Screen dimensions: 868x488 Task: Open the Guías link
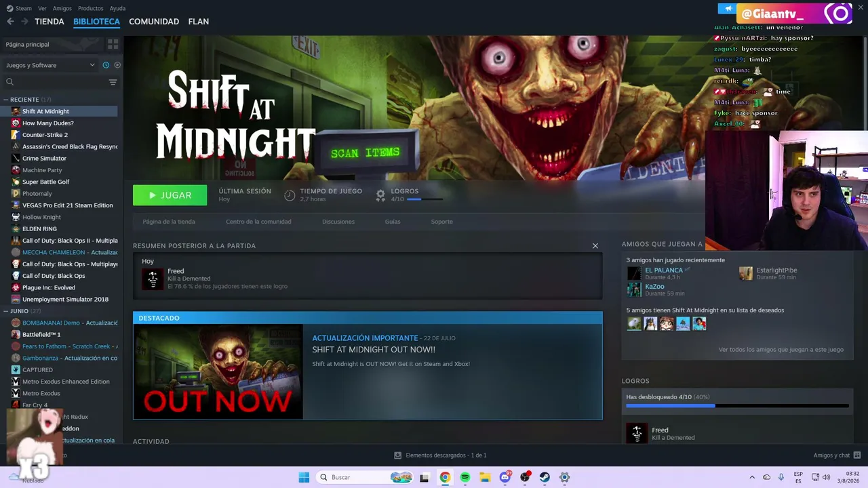pos(393,222)
